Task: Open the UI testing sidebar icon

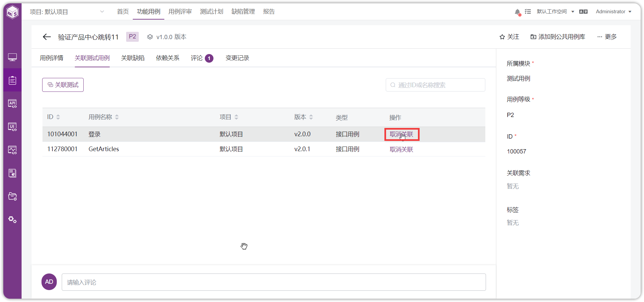Action: [13, 127]
